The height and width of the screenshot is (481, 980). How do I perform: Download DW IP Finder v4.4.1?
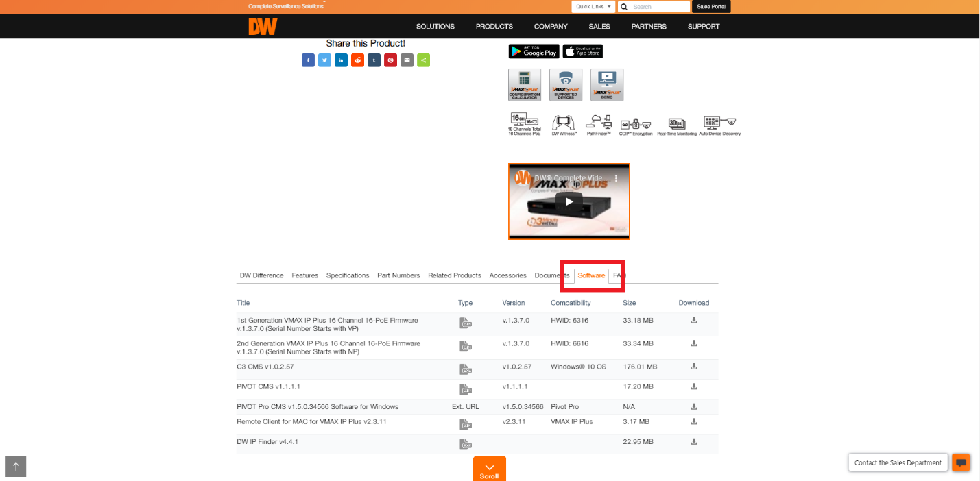[x=694, y=441]
